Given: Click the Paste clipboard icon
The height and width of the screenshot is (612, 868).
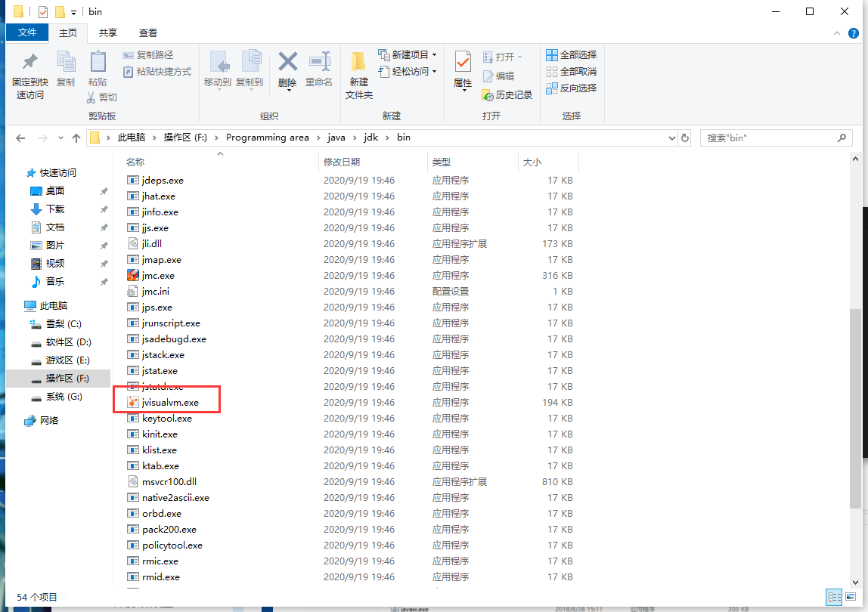Looking at the screenshot, I should point(98,61).
